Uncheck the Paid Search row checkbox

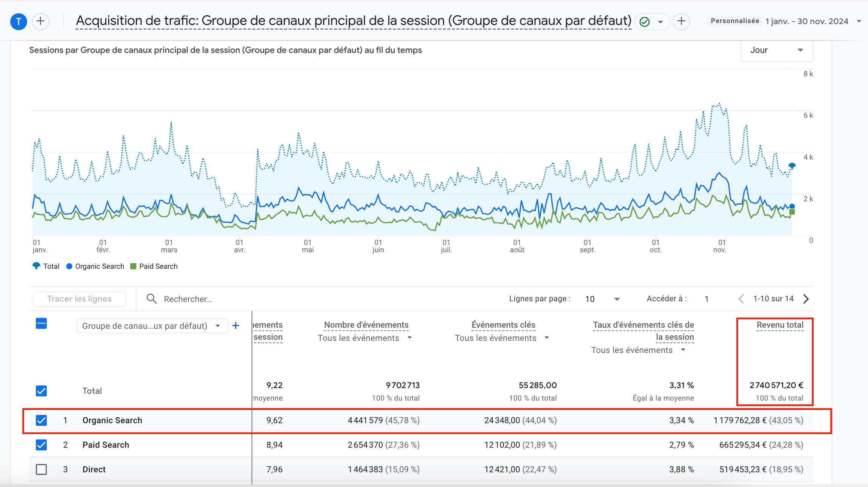point(42,445)
